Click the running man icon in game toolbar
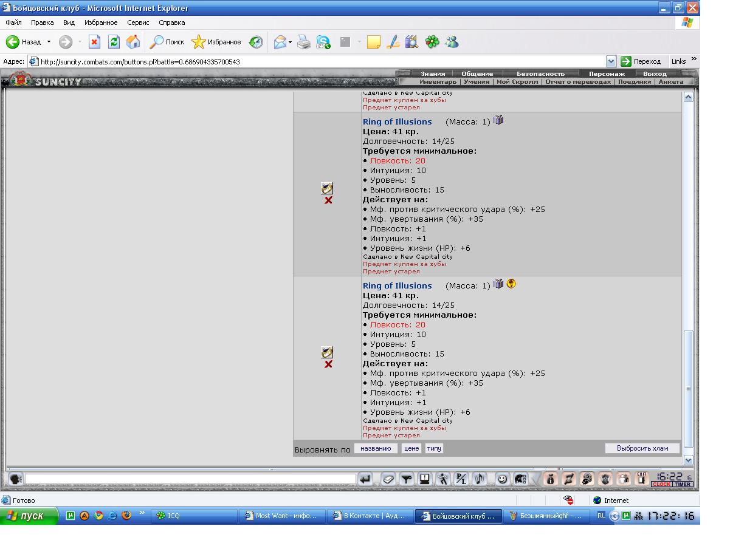This screenshot has width=747, height=560. [x=443, y=479]
